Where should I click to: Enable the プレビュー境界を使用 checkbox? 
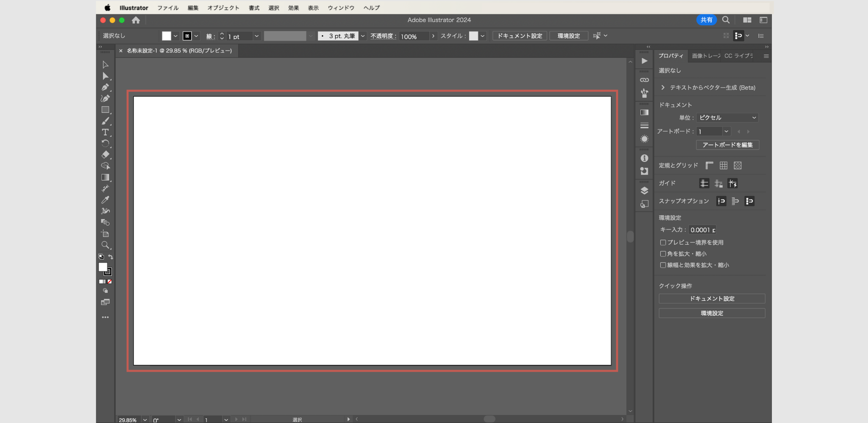pos(663,242)
